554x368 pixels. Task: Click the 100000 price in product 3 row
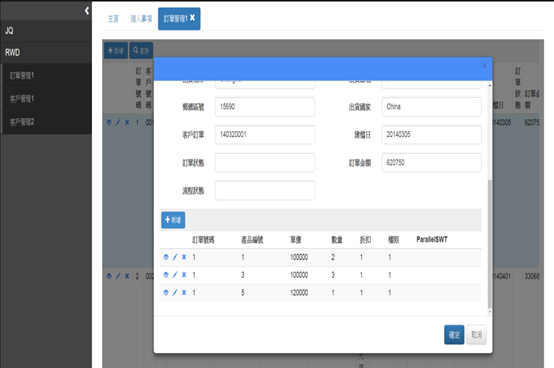click(x=299, y=275)
